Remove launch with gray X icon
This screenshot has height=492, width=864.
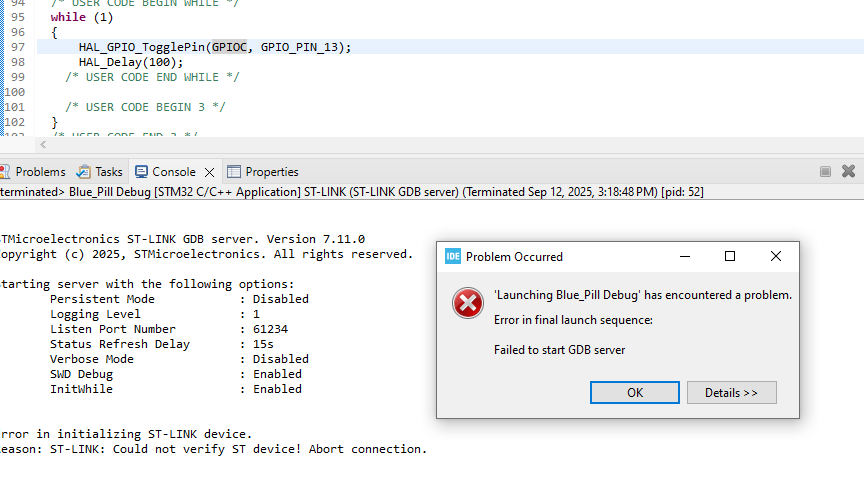849,171
